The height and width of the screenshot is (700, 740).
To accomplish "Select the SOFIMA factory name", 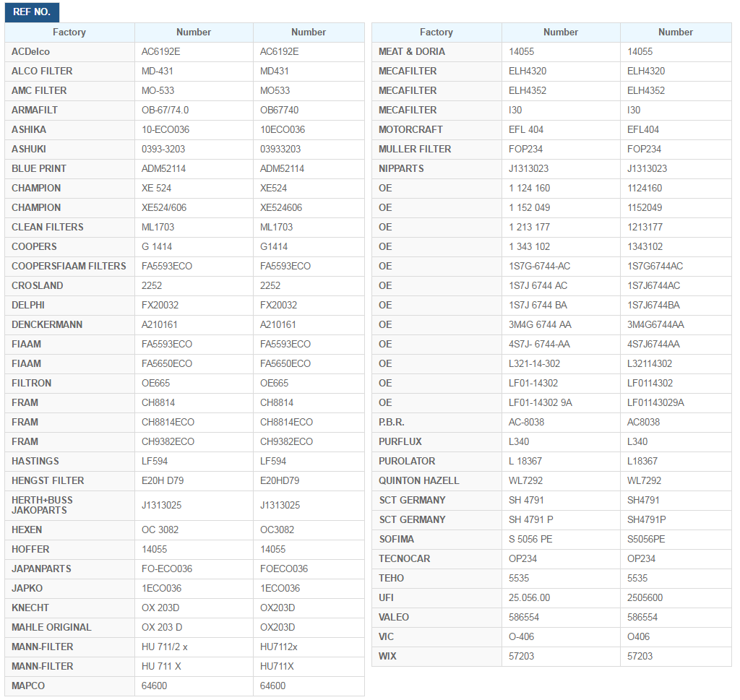I will [x=397, y=539].
